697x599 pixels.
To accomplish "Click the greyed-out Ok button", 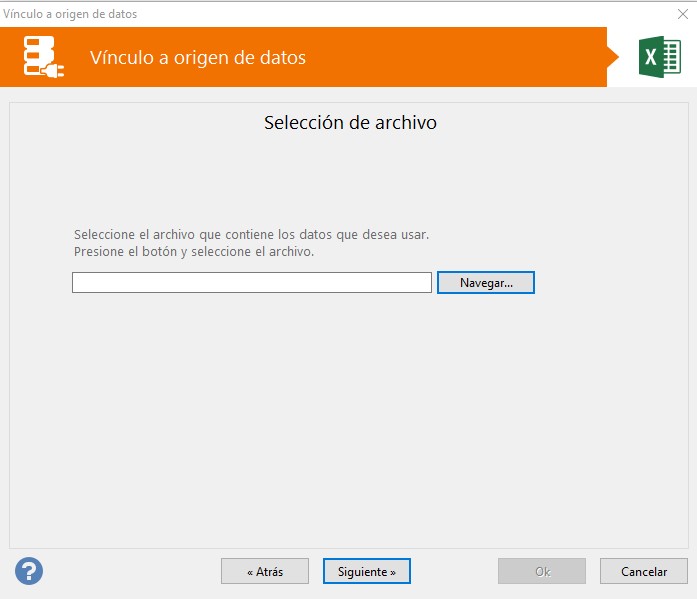I will [542, 572].
